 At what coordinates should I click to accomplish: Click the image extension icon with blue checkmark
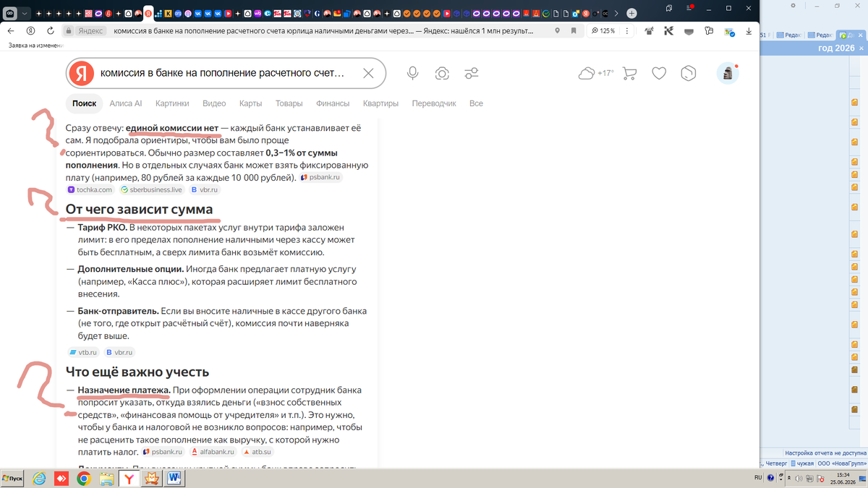728,31
